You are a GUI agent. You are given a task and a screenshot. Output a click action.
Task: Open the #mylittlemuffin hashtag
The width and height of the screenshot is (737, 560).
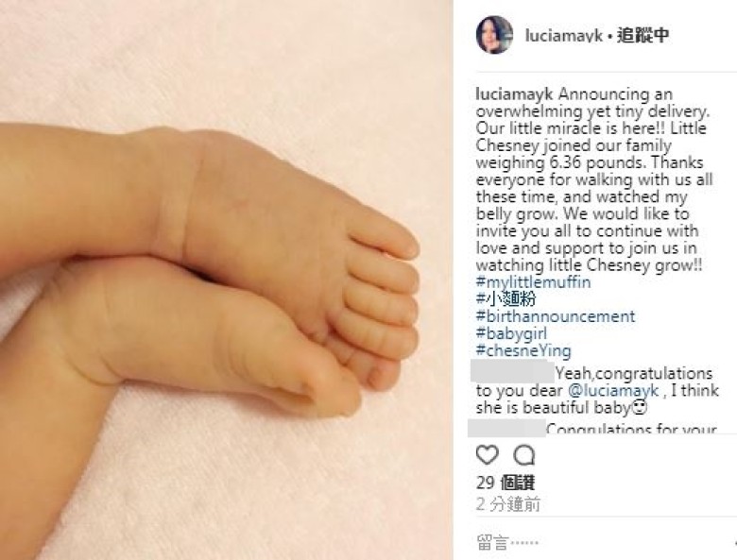533,281
